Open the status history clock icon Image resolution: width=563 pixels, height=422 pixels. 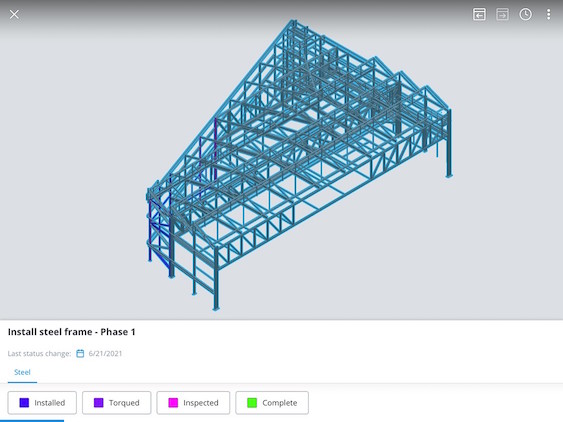(x=525, y=14)
